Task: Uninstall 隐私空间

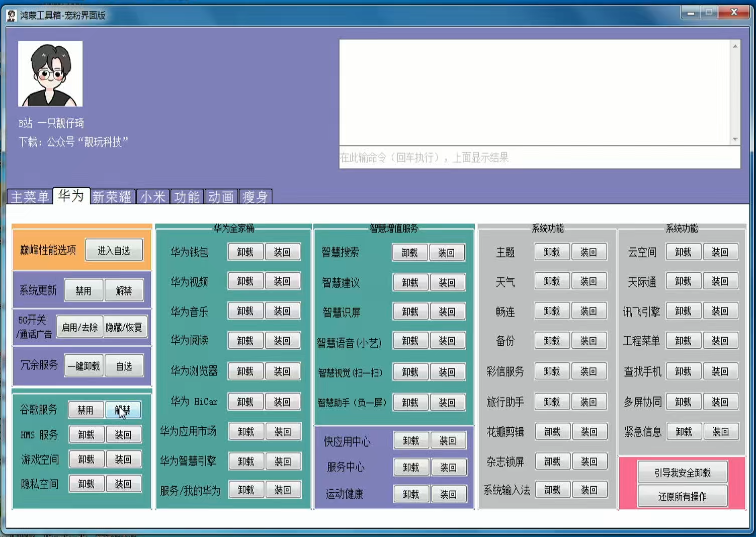Action: click(87, 484)
